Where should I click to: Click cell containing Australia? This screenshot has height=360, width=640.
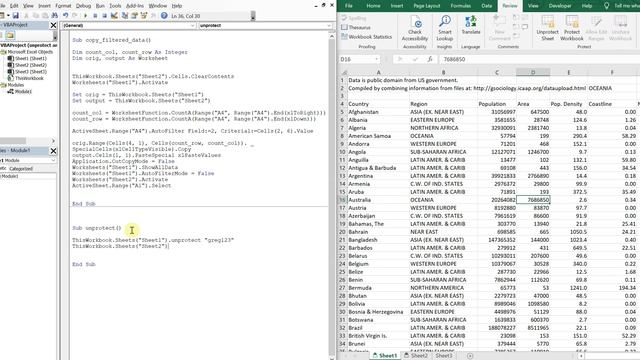[x=378, y=200]
